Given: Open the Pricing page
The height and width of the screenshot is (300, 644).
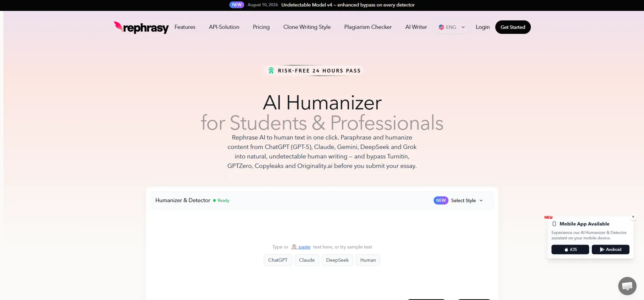Looking at the screenshot, I should 261,27.
